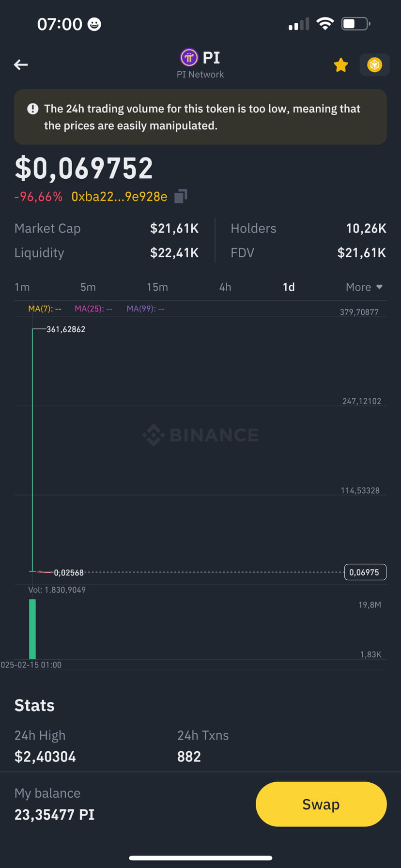Click the dropdown arrow beside More

point(379,287)
